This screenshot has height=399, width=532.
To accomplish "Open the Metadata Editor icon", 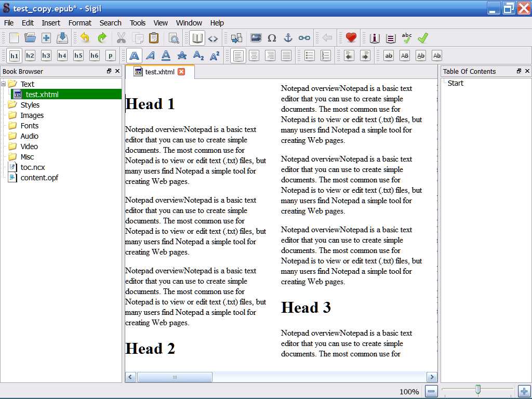I will (x=375, y=38).
